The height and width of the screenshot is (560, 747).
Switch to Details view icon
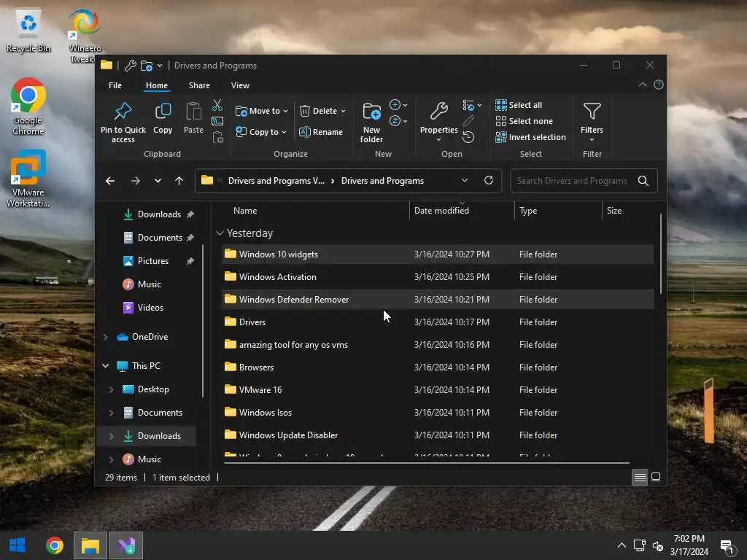point(640,477)
